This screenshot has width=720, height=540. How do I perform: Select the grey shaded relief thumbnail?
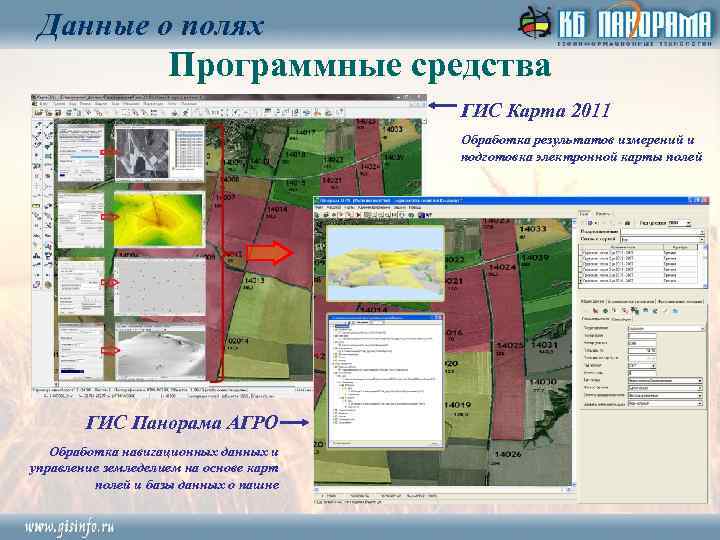point(160,352)
